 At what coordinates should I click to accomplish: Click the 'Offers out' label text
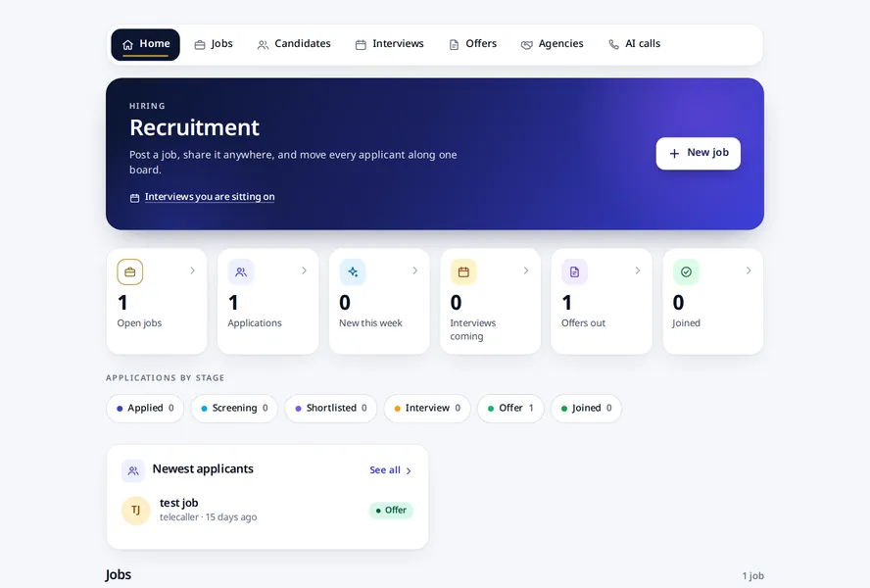tap(583, 323)
